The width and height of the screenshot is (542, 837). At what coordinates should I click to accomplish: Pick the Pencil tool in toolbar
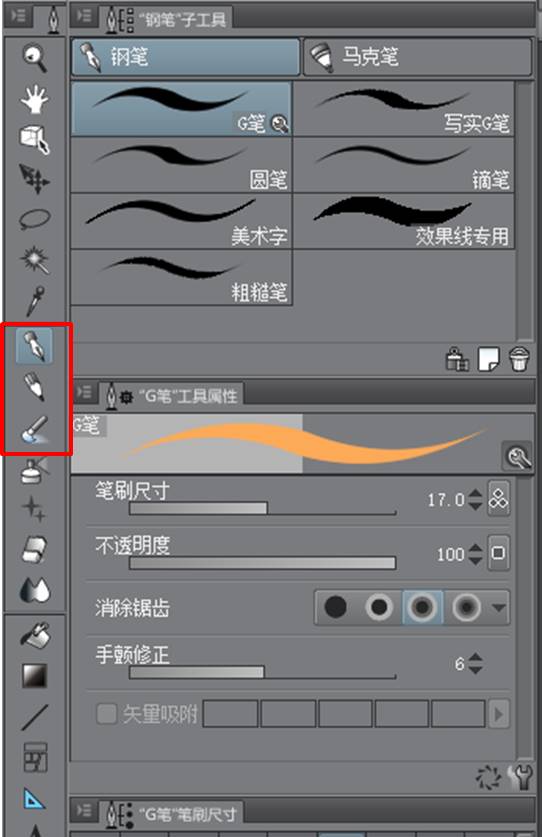click(35, 386)
